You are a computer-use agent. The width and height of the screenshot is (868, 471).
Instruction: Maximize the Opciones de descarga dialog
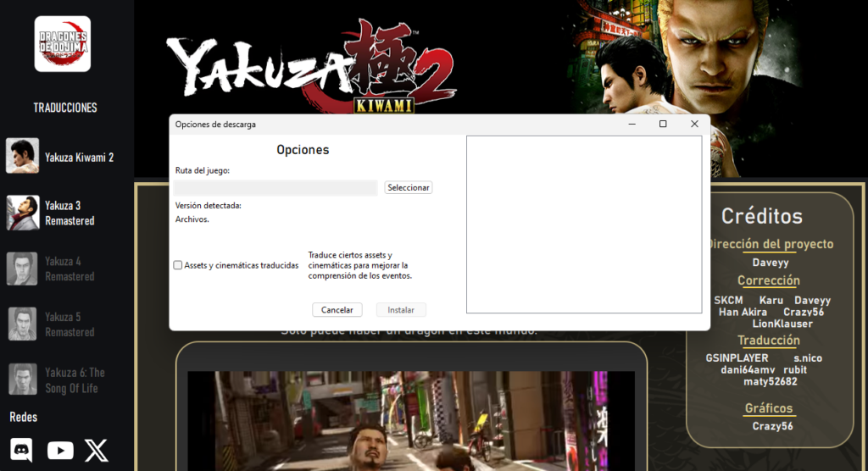click(663, 124)
